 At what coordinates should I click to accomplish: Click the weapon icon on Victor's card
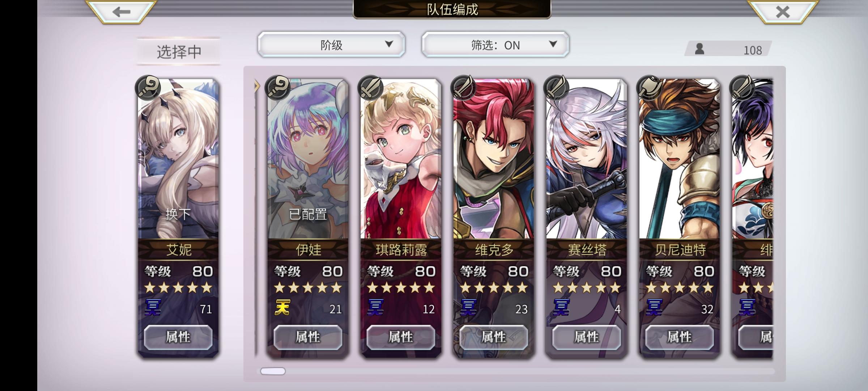coord(463,88)
